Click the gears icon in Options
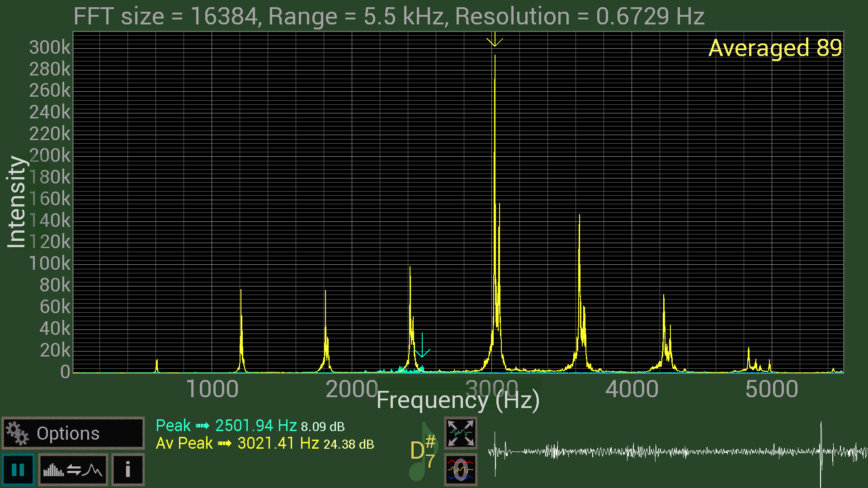 [17, 433]
